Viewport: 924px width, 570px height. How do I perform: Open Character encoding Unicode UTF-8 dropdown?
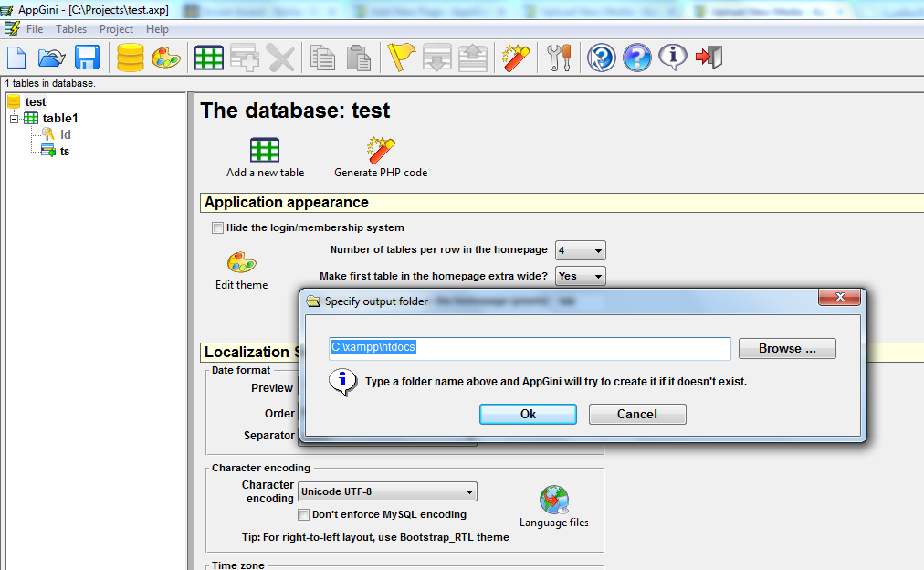387,491
